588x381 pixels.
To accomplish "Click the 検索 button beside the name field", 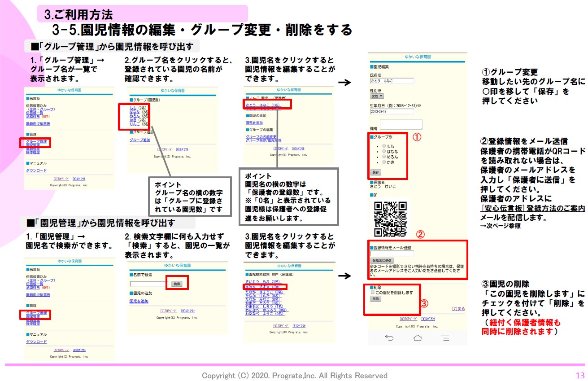I will 177,284.
